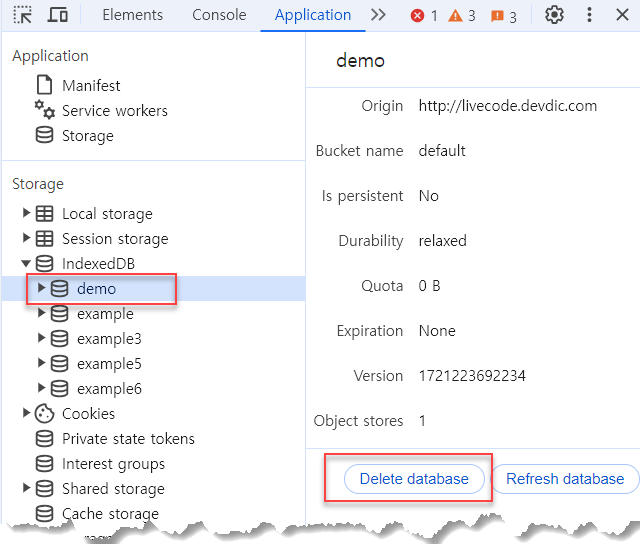Switch to the Elements tab
Image resolution: width=640 pixels, height=544 pixels.
(132, 15)
